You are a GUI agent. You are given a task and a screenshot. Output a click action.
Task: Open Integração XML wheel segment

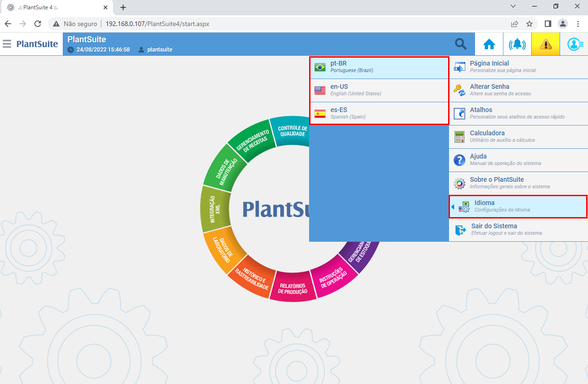(216, 210)
